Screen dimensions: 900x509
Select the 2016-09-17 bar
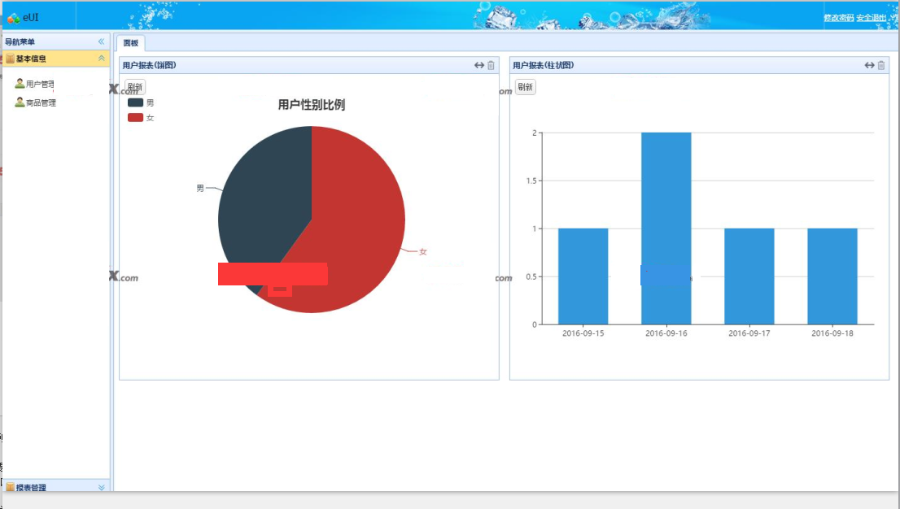(750, 277)
